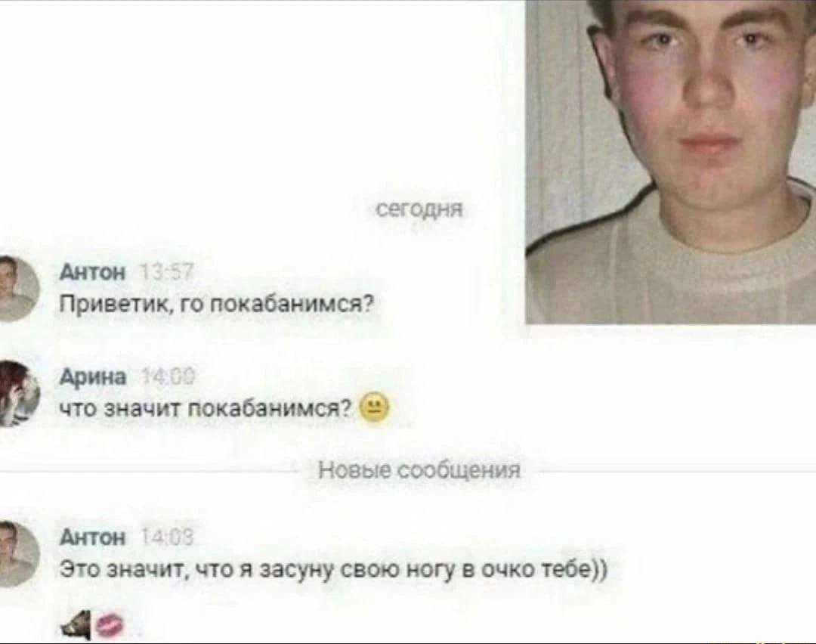
Task: Click Антон's avatar beside the 14:03 message
Action: pyautogui.click(x=18, y=553)
